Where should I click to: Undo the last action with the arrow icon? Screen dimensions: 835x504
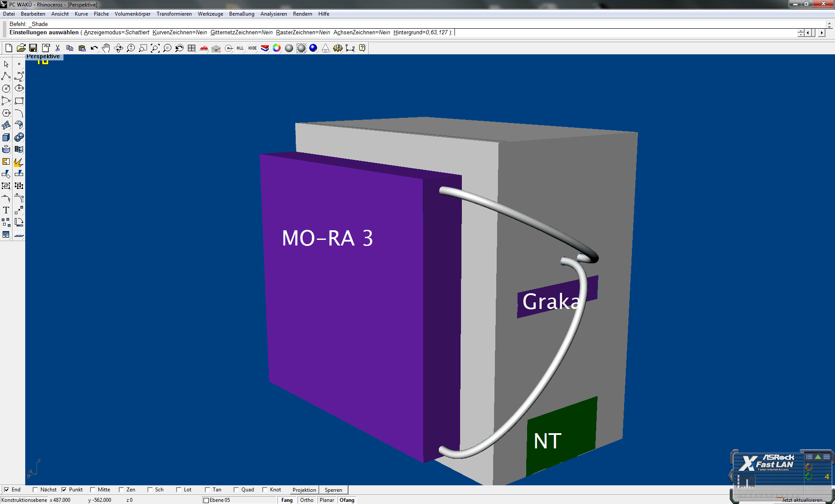pos(94,48)
